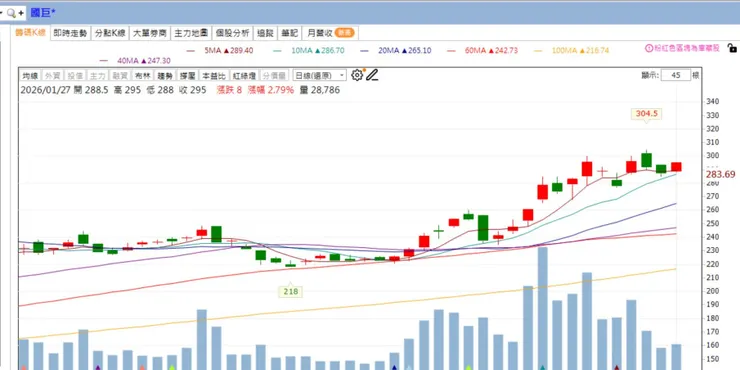Go to the 主力地圖 tab
The width and height of the screenshot is (740, 370).
pos(191,33)
